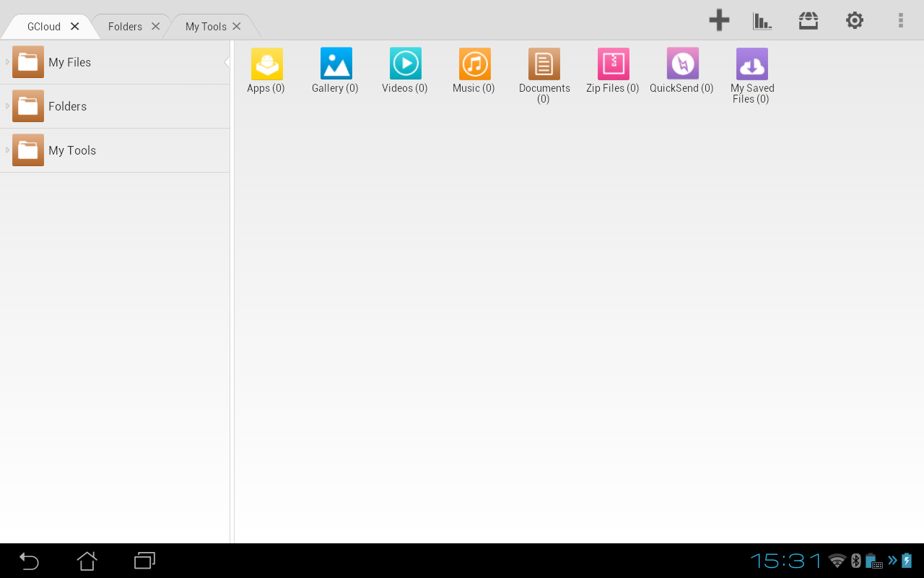Tap the Bluetooth status icon
This screenshot has height=578, width=924.
pos(855,561)
